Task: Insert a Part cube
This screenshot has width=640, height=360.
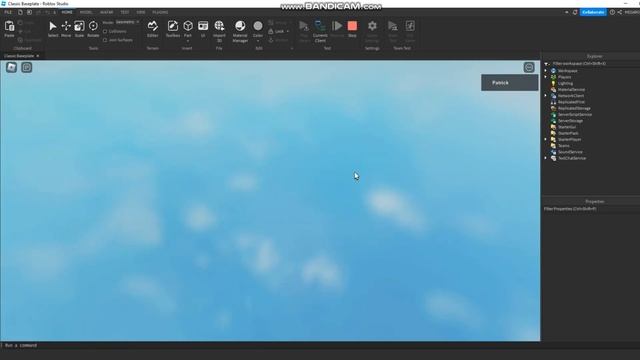Action: tap(188, 26)
